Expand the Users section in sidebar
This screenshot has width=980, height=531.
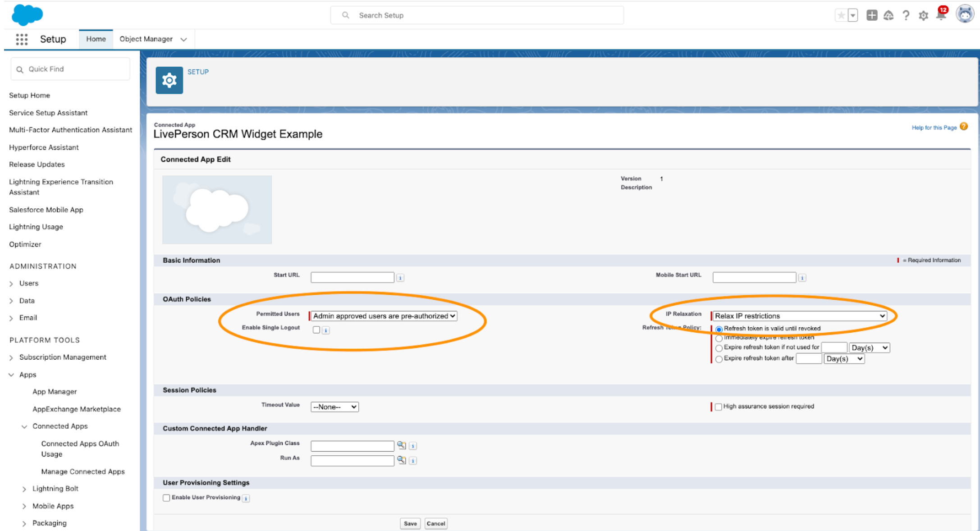[x=11, y=284]
